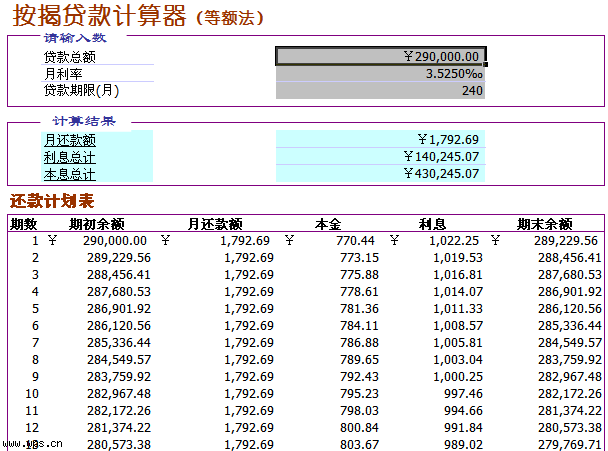Open the underlined 月还款额 link in results
Image resolution: width=608 pixels, height=451 pixels.
70,140
